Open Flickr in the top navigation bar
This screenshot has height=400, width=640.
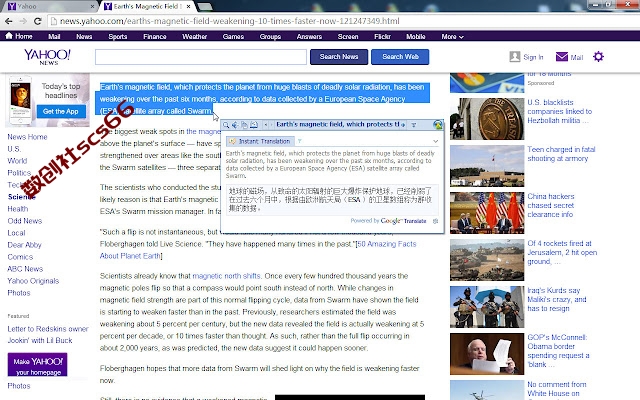coord(382,36)
